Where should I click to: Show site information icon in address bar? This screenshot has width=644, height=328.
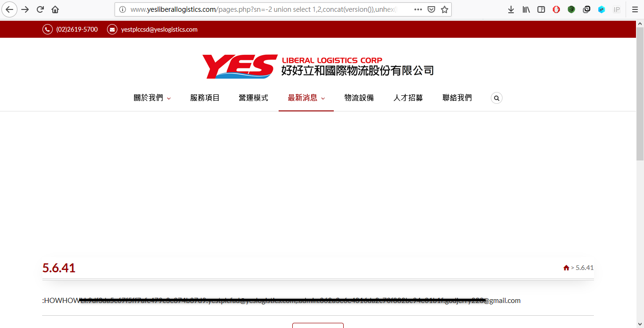(122, 9)
